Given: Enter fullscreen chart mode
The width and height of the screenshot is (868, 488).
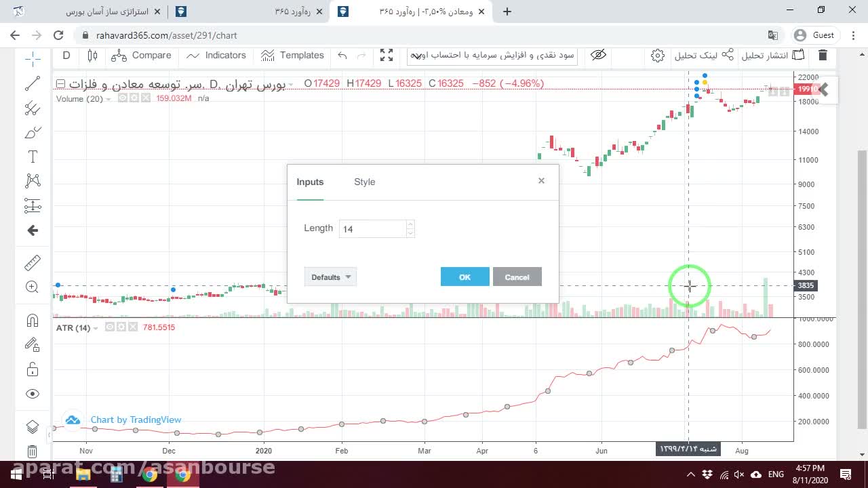Looking at the screenshot, I should pos(387,56).
